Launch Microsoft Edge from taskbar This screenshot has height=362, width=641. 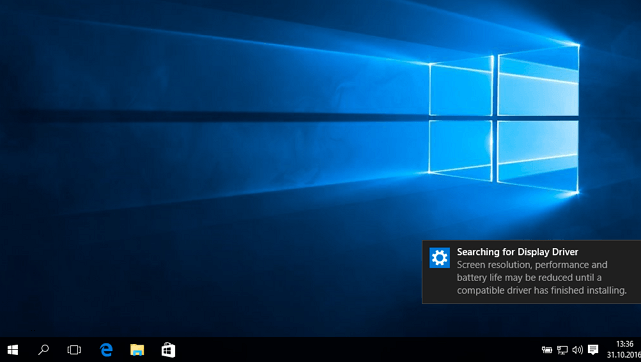coord(106,350)
